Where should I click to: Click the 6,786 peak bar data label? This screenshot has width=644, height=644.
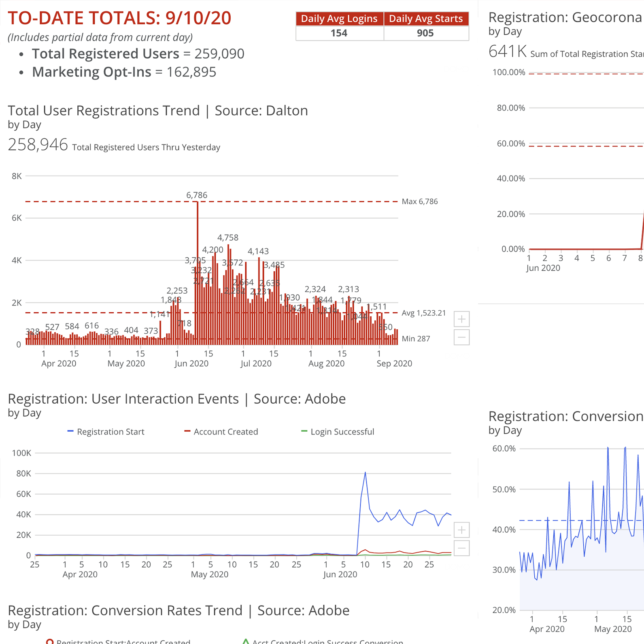click(x=197, y=195)
